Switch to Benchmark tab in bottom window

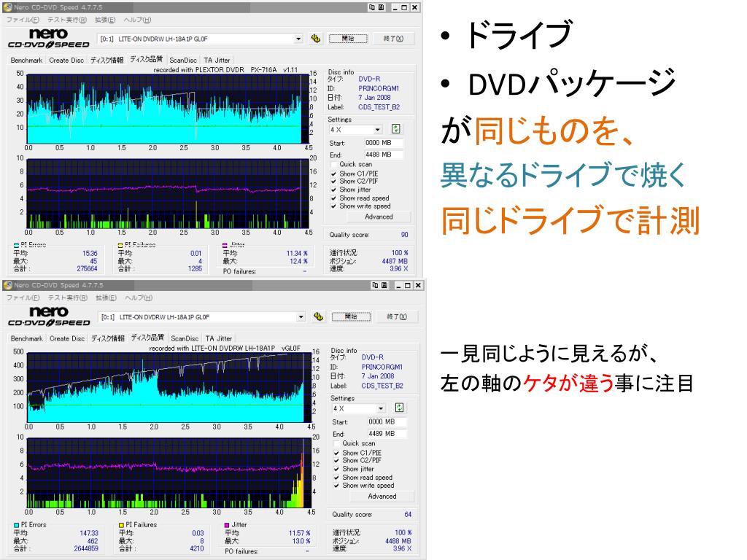27,338
